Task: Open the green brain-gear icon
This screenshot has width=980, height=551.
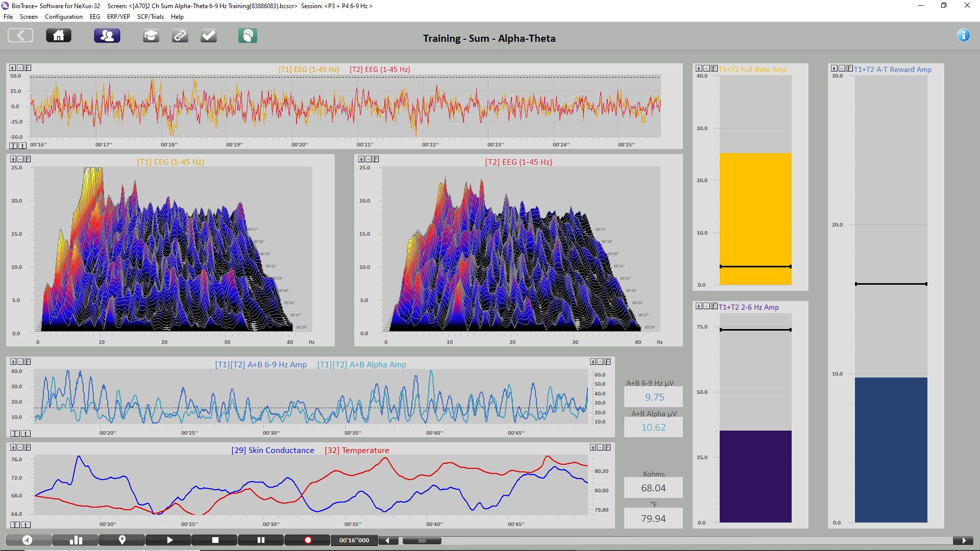Action: 248,36
